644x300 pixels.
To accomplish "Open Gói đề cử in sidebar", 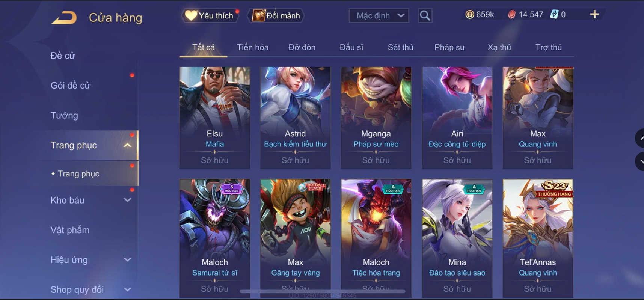I will (71, 86).
